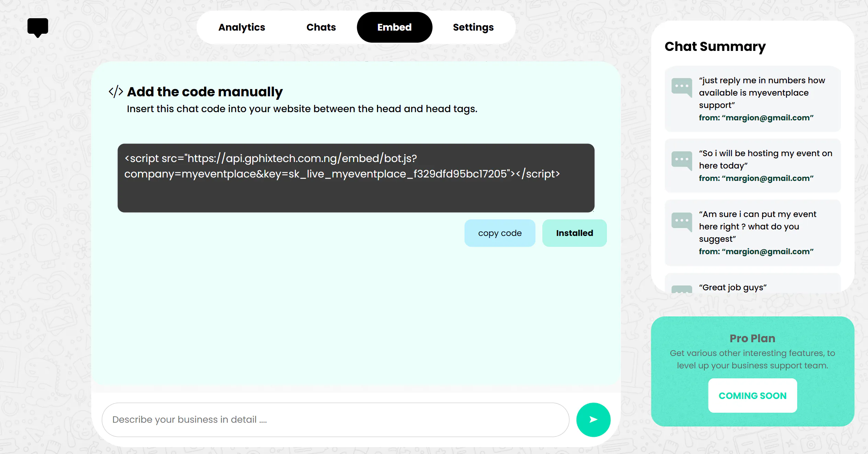
Task: Click the Pro Plan features description text
Action: tap(753, 359)
